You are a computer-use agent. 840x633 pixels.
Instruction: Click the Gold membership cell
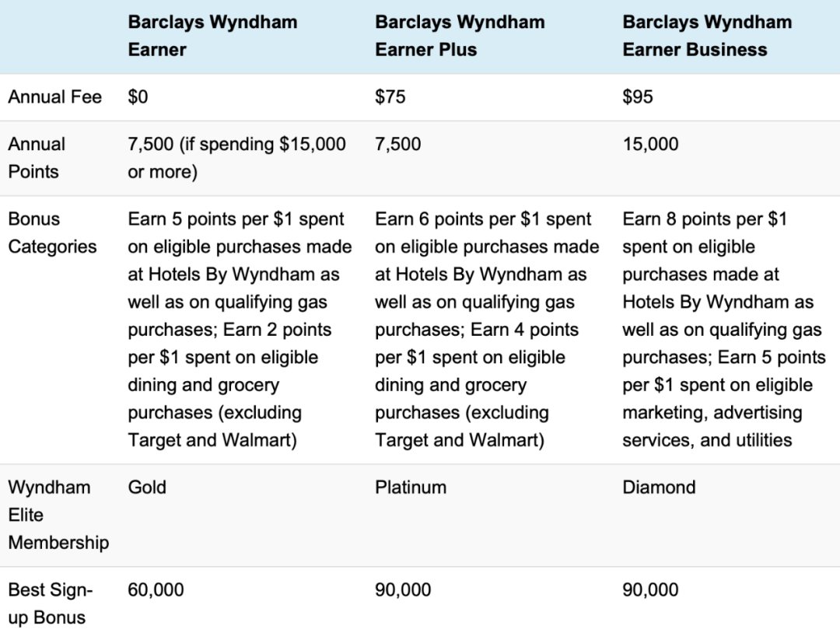tap(147, 488)
